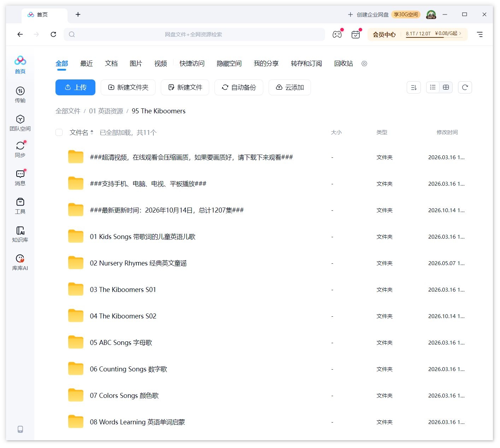Switch to grid view mode
Image resolution: width=500 pixels, height=448 pixels.
(446, 87)
